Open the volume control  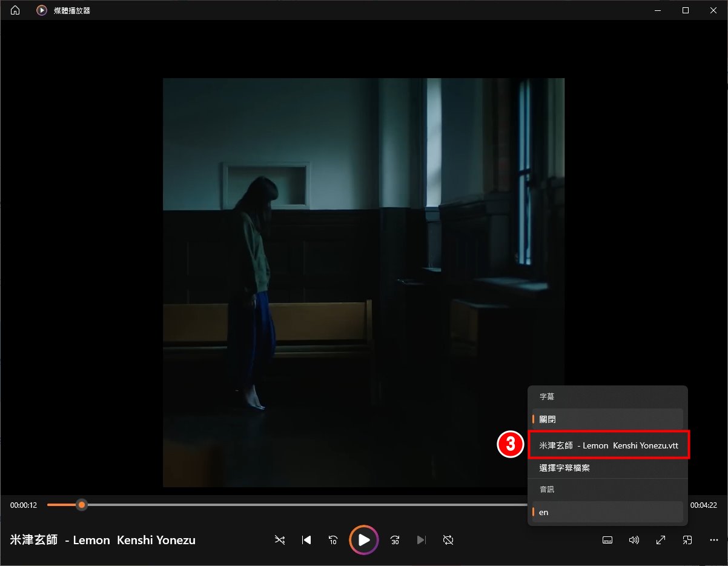pyautogui.click(x=634, y=540)
